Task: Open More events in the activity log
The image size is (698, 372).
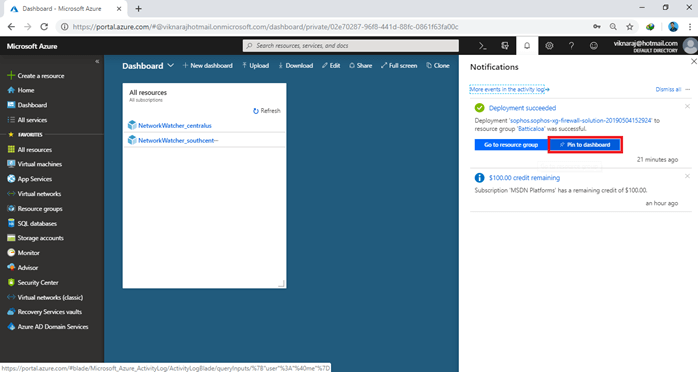Action: 509,89
